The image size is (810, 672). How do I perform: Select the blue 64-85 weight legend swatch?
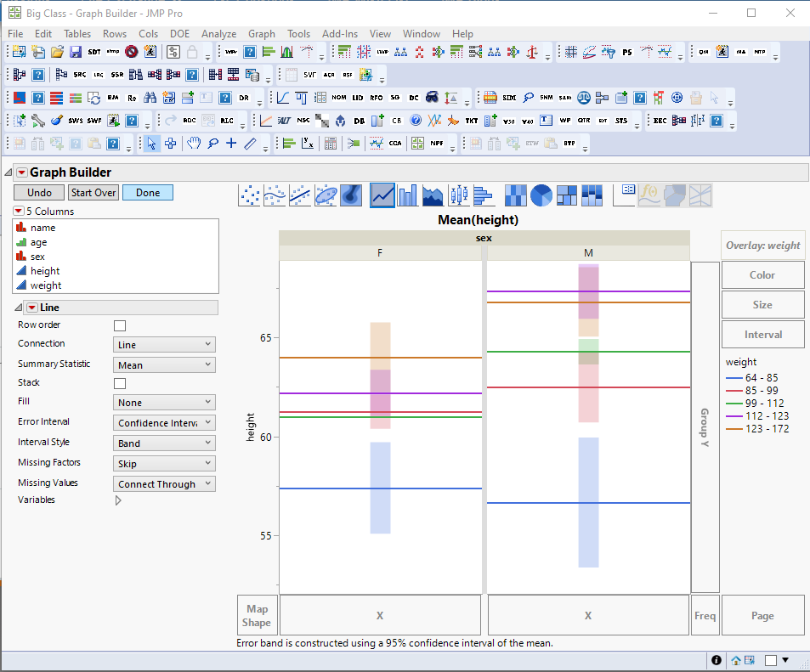pos(733,377)
